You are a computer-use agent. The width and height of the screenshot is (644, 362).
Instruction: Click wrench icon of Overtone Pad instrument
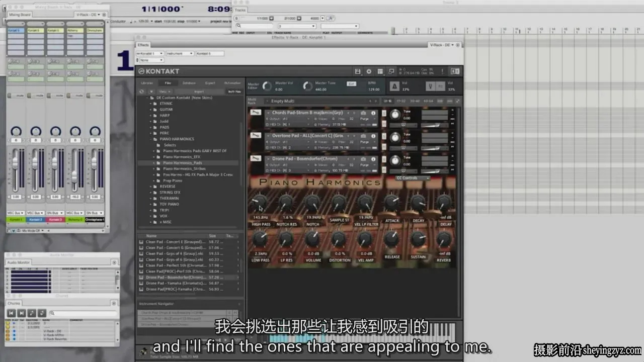(x=256, y=135)
